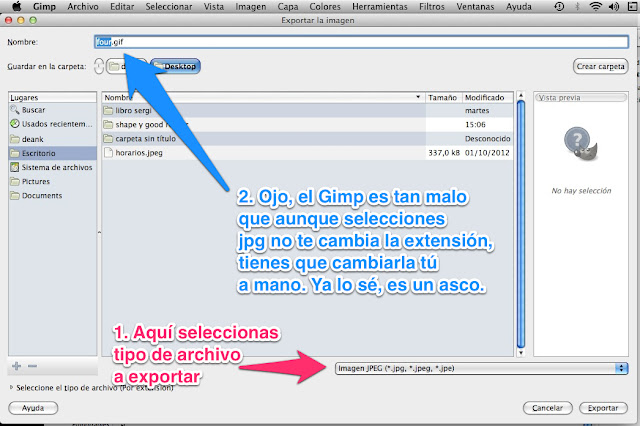Click the Buscar magnifier icon
Viewport: 640px width, 426px height.
click(x=15, y=110)
